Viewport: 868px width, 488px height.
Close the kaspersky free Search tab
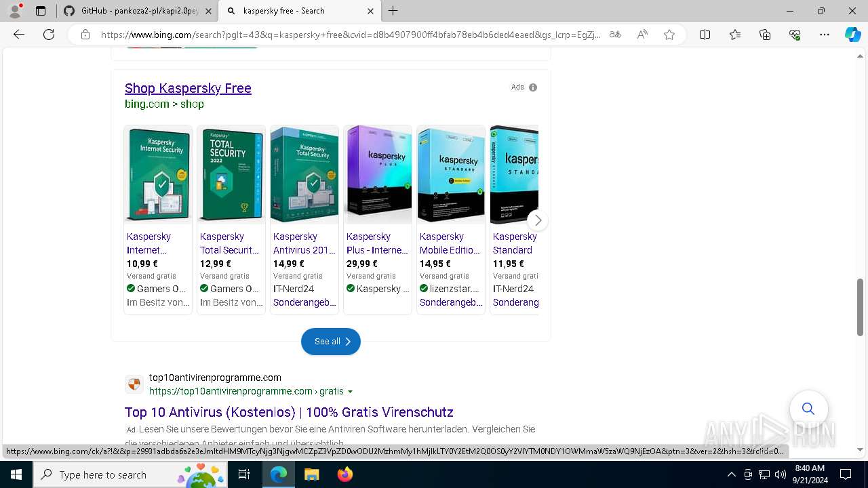[370, 11]
